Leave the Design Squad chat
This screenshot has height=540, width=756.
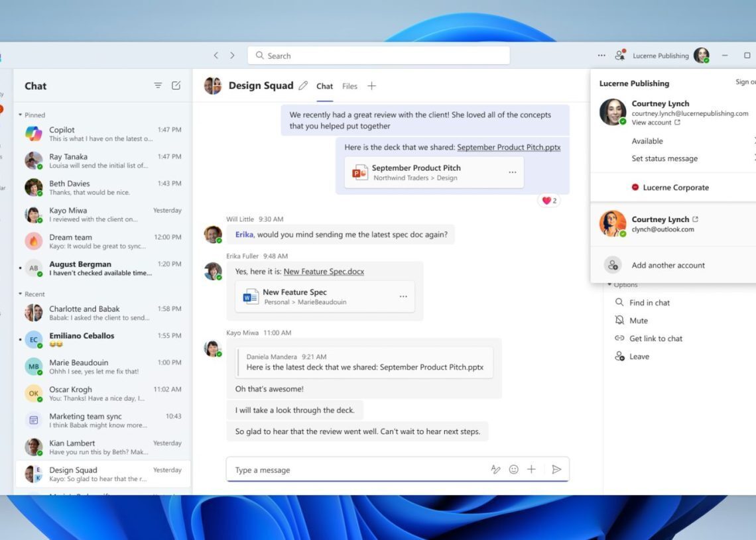click(x=632, y=356)
